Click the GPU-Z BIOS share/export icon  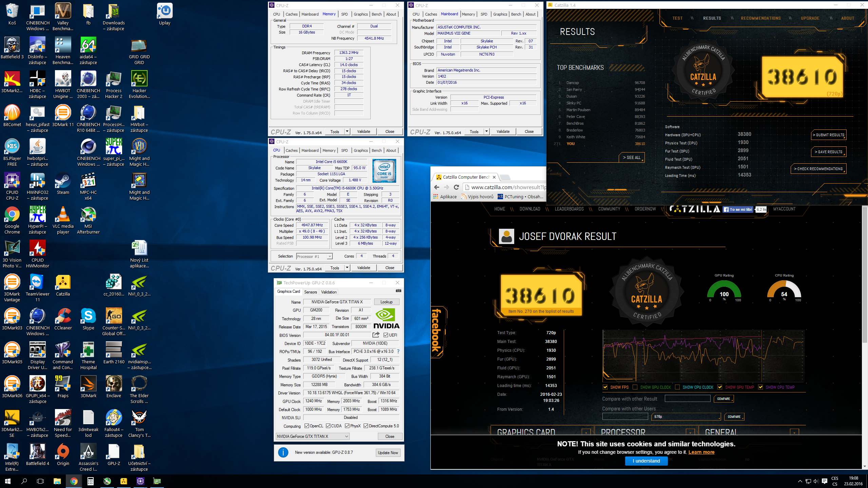[376, 335]
